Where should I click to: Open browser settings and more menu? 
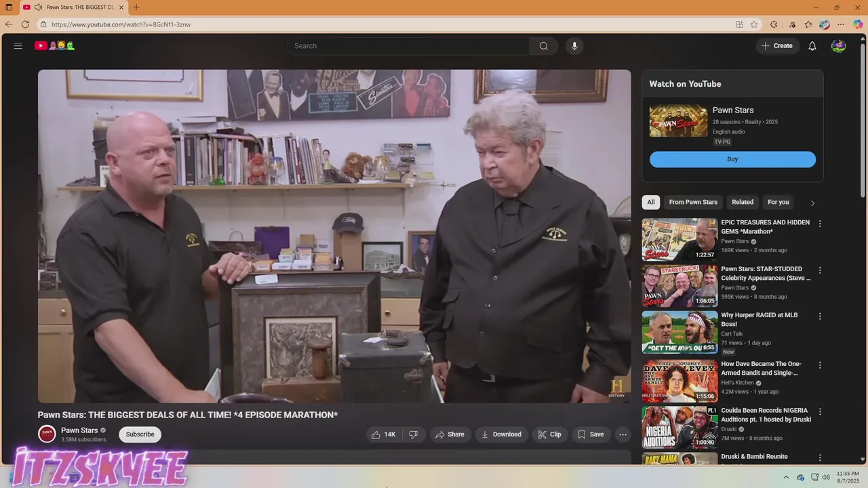(x=841, y=24)
